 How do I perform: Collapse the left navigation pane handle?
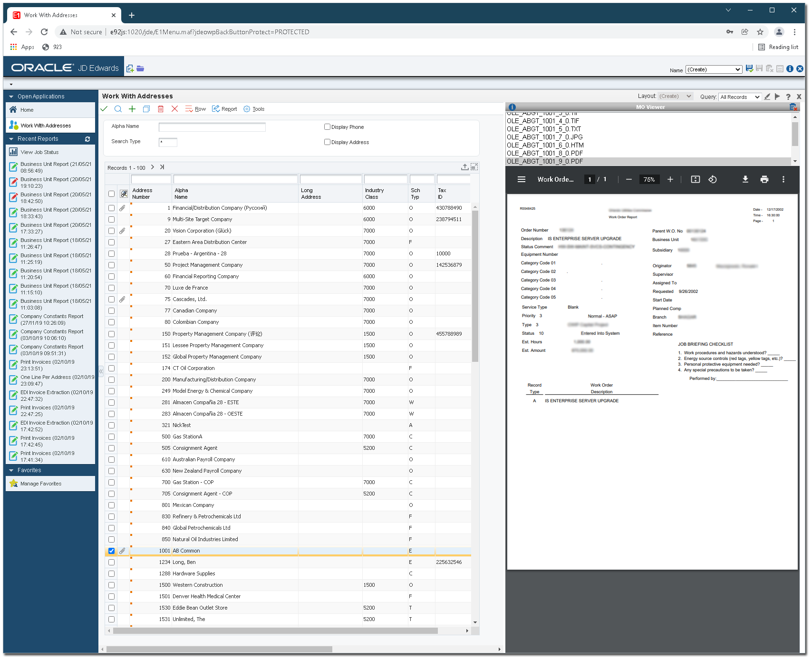coord(101,371)
